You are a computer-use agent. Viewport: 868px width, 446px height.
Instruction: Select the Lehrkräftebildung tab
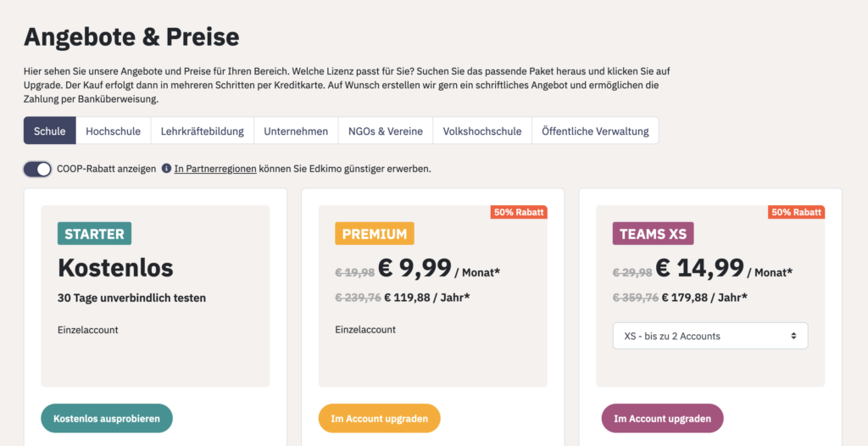(x=202, y=131)
